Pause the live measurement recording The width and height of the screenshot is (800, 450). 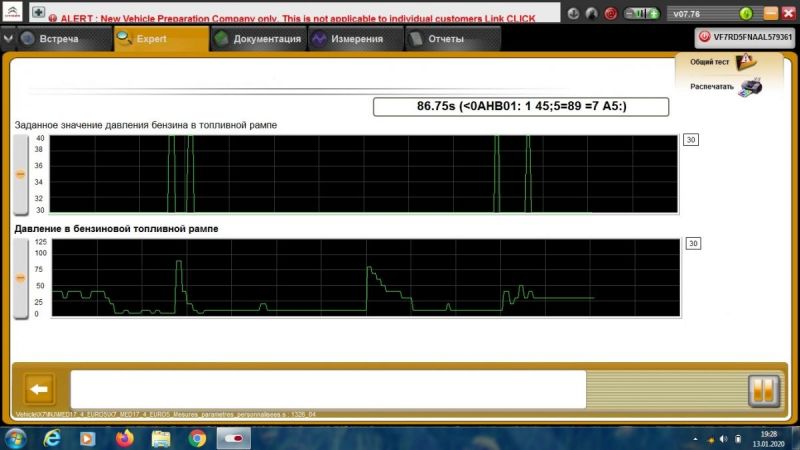[x=762, y=388]
